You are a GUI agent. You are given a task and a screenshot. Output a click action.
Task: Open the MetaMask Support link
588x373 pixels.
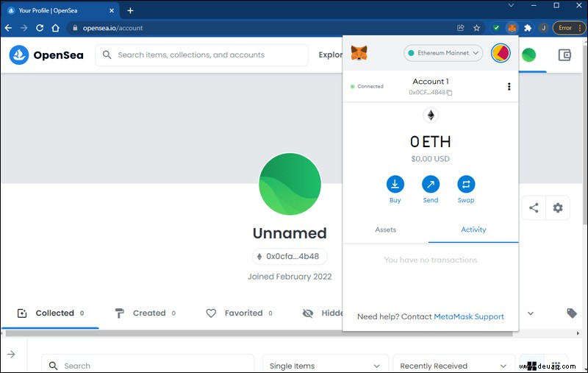pos(469,316)
